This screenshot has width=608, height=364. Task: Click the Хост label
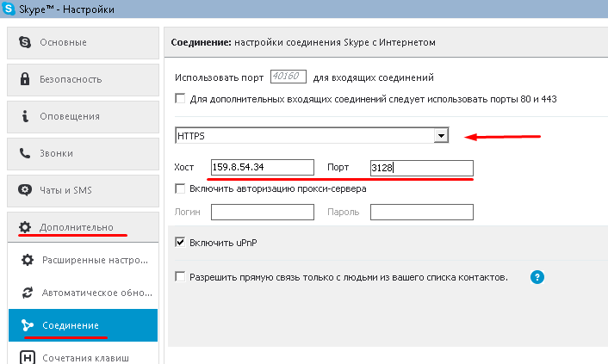click(183, 167)
